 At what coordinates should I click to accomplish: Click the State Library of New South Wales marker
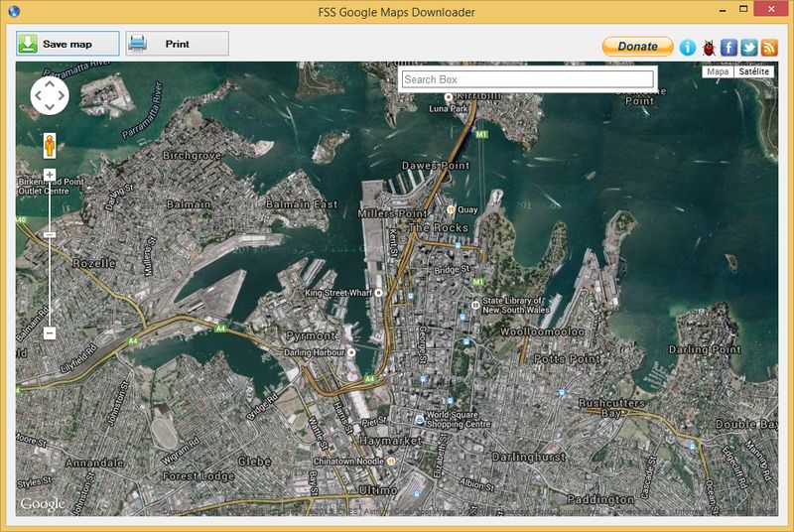point(475,305)
